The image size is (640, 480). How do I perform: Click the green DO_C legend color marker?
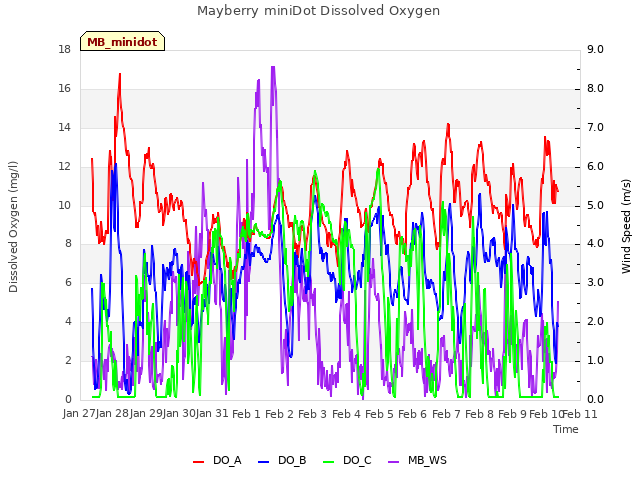(x=329, y=462)
